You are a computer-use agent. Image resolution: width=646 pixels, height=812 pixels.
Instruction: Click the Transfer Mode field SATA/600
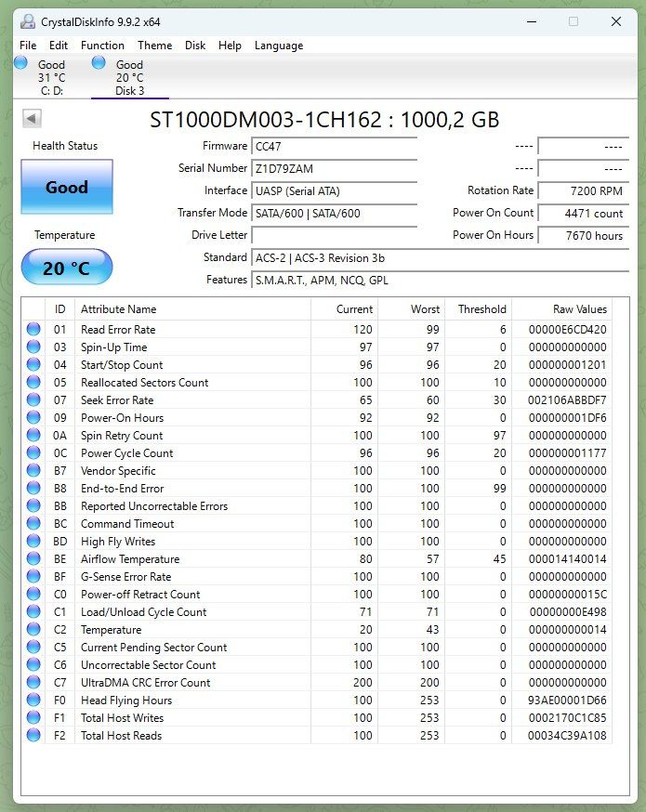[334, 214]
